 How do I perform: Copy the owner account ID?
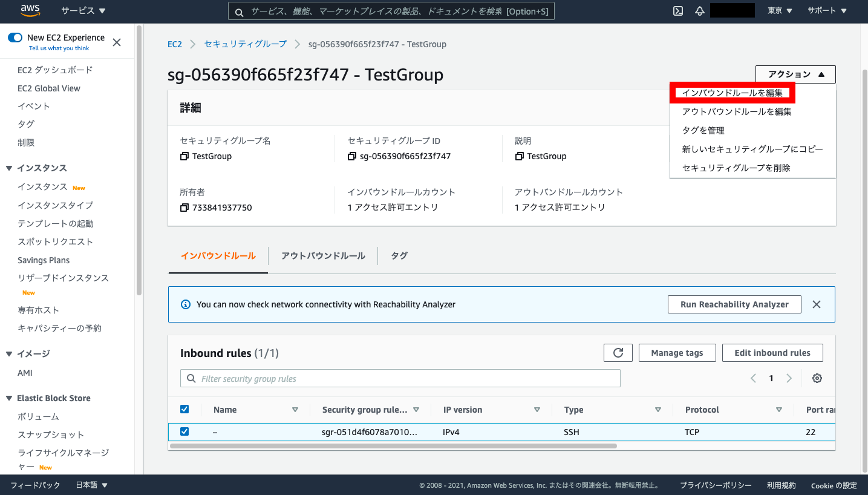tap(184, 208)
